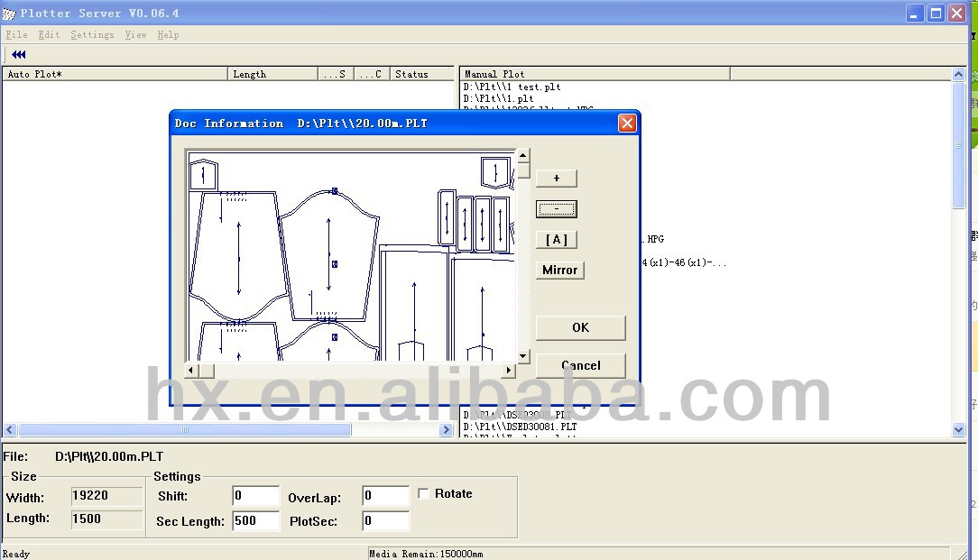This screenshot has width=978, height=560.
Task: Click the Manual Plot vertical scrollbar thumb
Action: tap(959, 145)
